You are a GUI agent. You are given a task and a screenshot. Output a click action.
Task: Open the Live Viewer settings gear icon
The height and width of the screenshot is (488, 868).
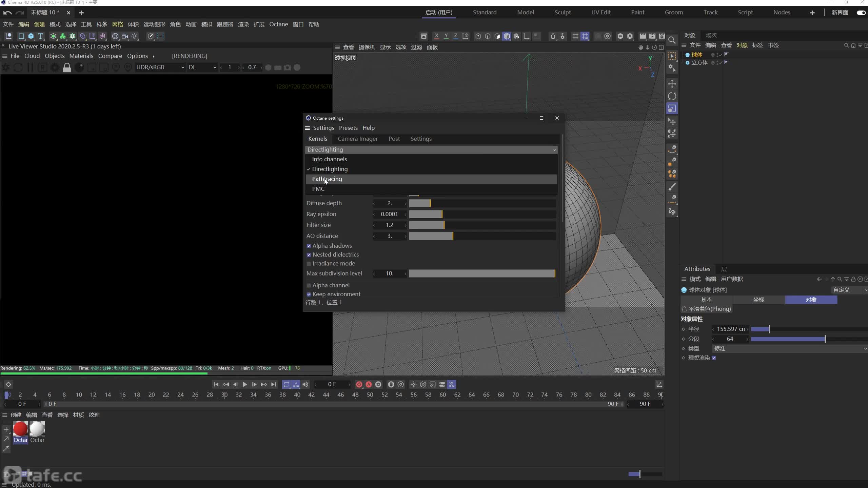pyautogui.click(x=55, y=67)
